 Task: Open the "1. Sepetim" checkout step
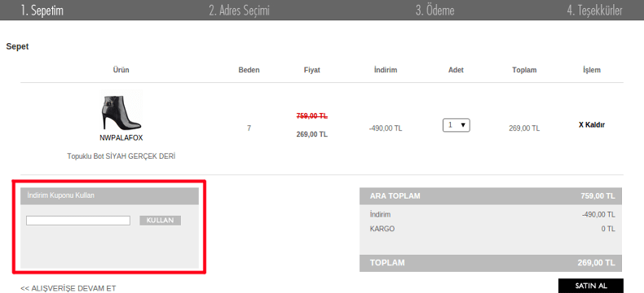(42, 11)
